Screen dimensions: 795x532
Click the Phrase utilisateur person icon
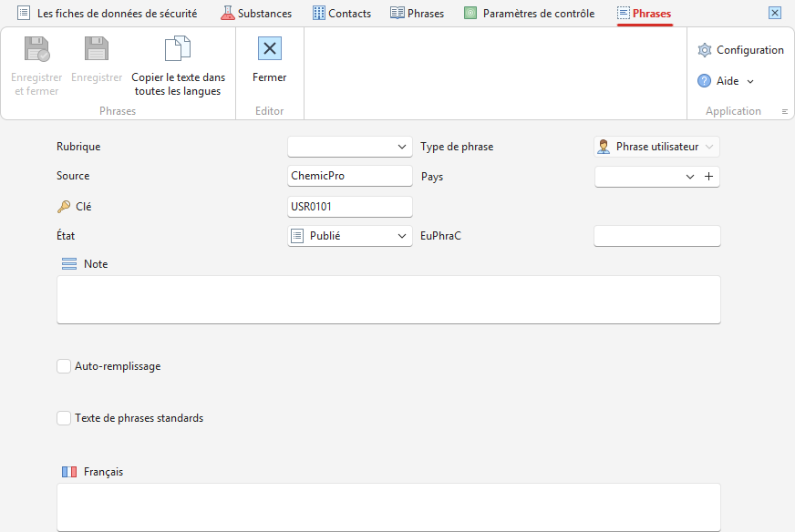[604, 147]
